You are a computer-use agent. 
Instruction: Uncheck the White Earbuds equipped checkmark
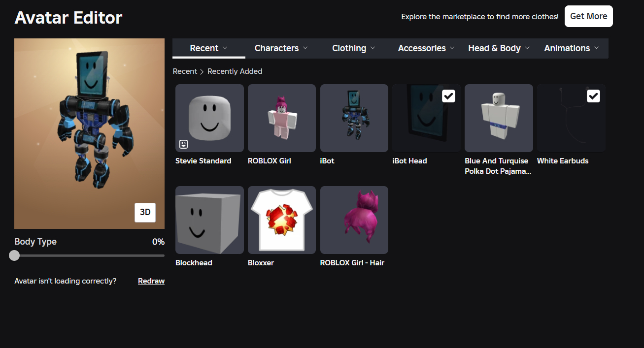tap(593, 96)
